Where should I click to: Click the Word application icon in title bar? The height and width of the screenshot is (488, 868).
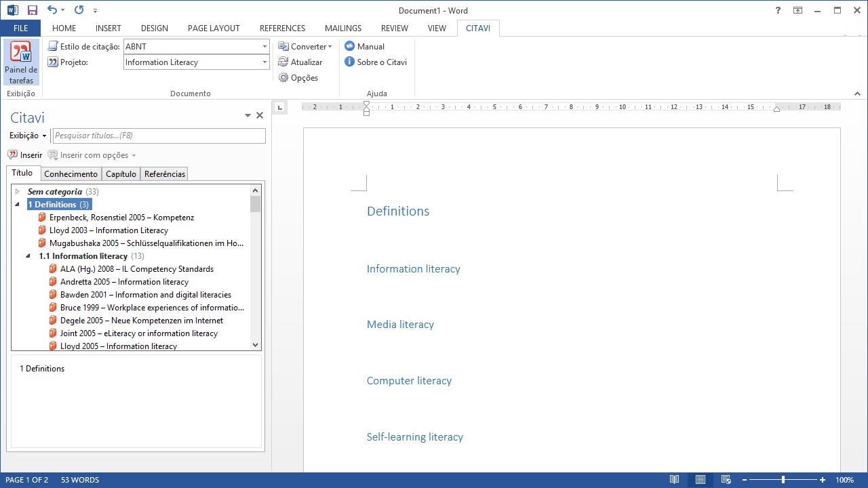pos(12,10)
